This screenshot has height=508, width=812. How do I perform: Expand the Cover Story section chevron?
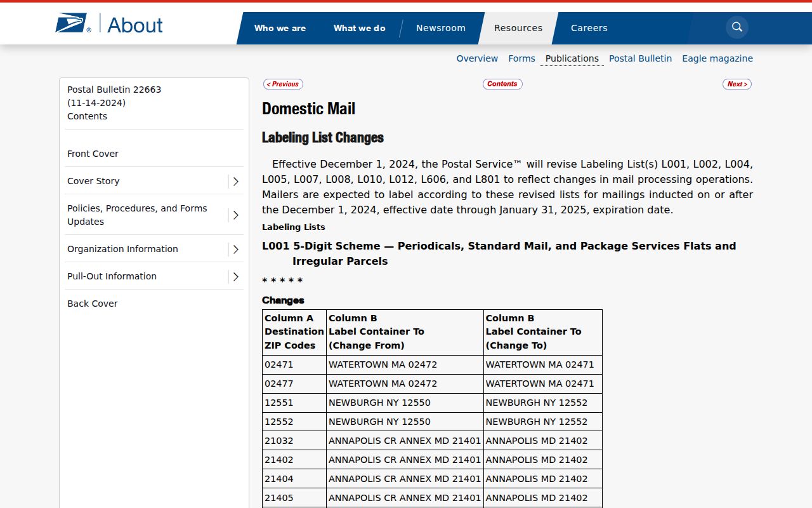click(235, 181)
